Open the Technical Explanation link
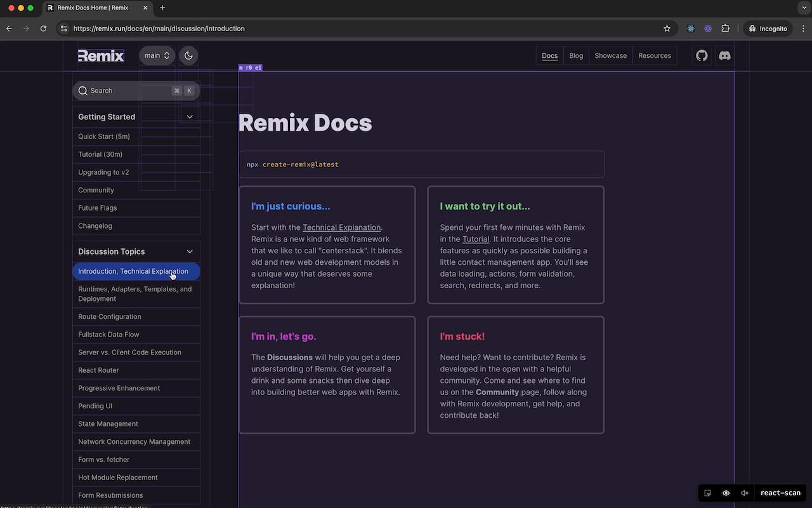 pyautogui.click(x=341, y=227)
